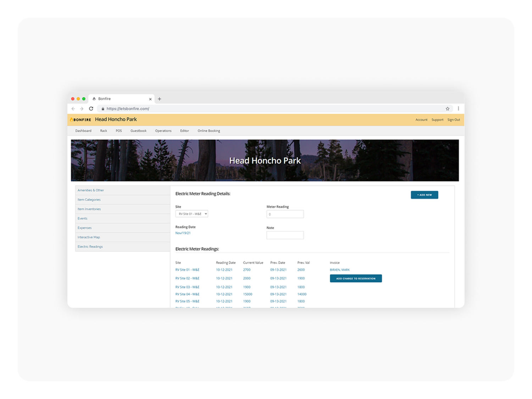Viewport: 532px width, 399px height.
Task: Click the Reading Date column header
Action: [226, 263]
